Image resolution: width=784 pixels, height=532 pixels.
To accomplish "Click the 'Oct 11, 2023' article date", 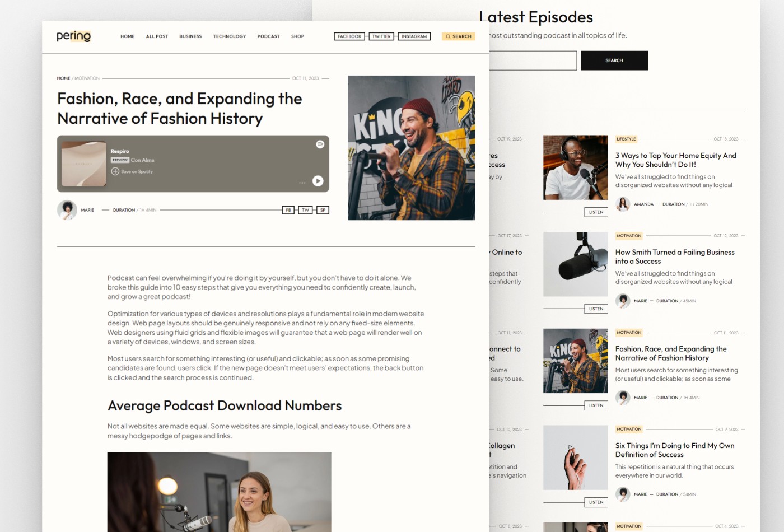I will point(306,78).
